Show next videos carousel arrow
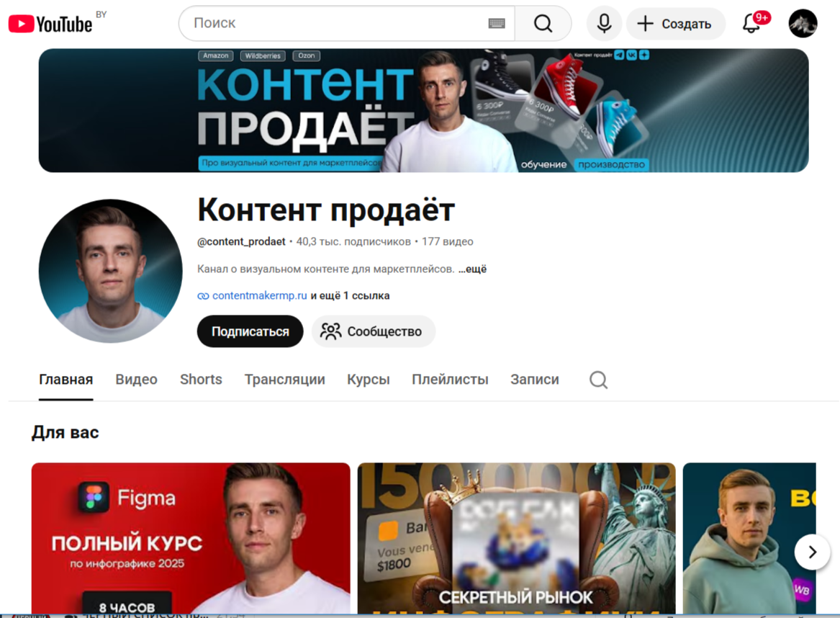 [x=812, y=552]
